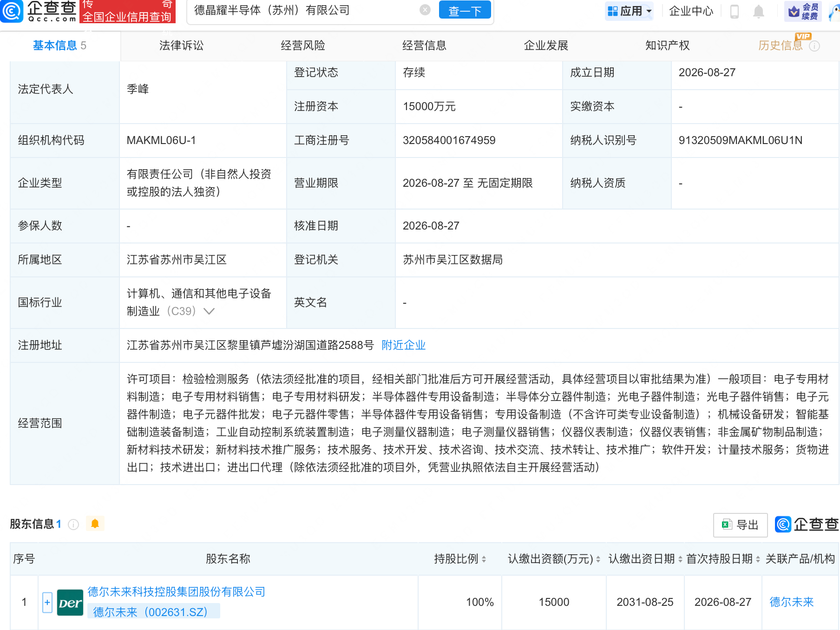
Task: Click the orange bell alert for shareholder info
Action: pos(95,524)
